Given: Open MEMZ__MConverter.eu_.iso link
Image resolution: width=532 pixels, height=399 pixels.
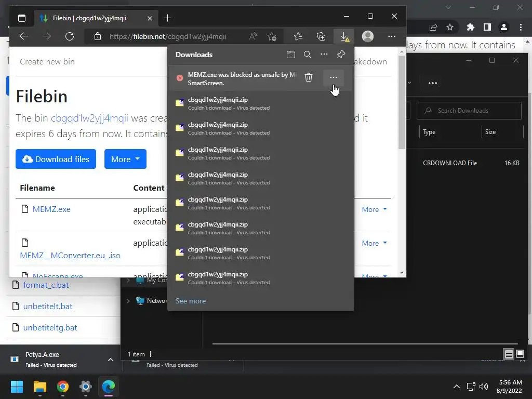Looking at the screenshot, I should tap(70, 256).
